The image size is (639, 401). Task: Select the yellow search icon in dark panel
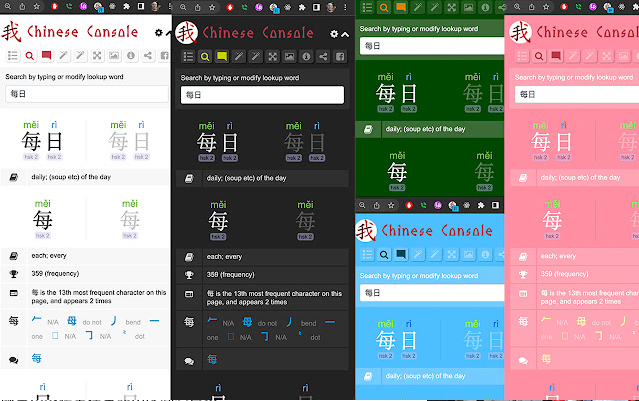point(205,57)
